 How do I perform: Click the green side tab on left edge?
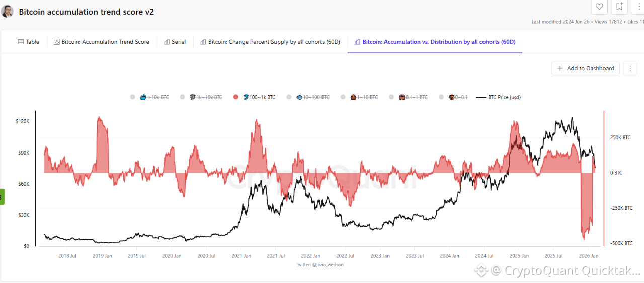point(2,196)
